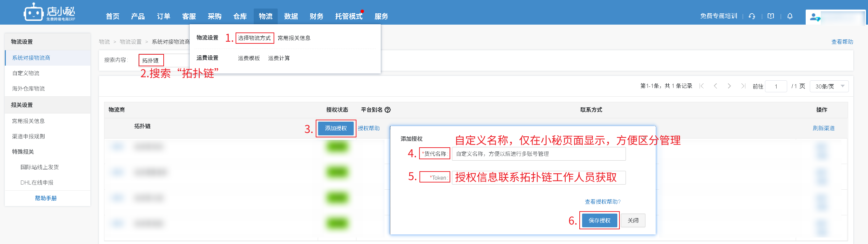The width and height of the screenshot is (868, 244).
Task: Go to first page arrow
Action: coord(702,86)
